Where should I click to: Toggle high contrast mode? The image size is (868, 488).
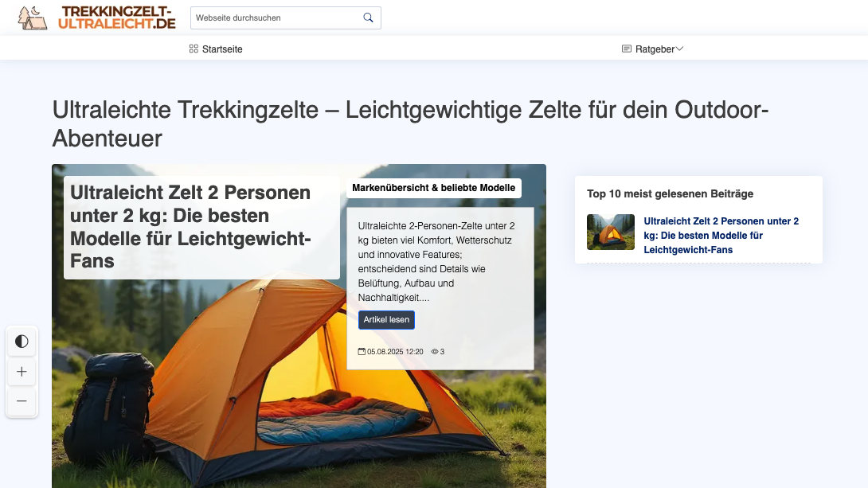[x=21, y=341]
